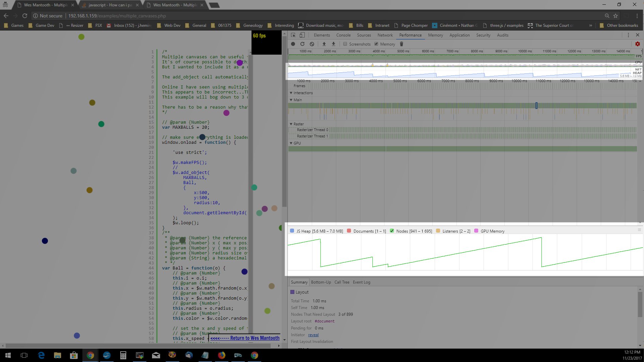Image resolution: width=644 pixels, height=362 pixels.
Task: Click the load profile upload arrow
Action: 324,44
